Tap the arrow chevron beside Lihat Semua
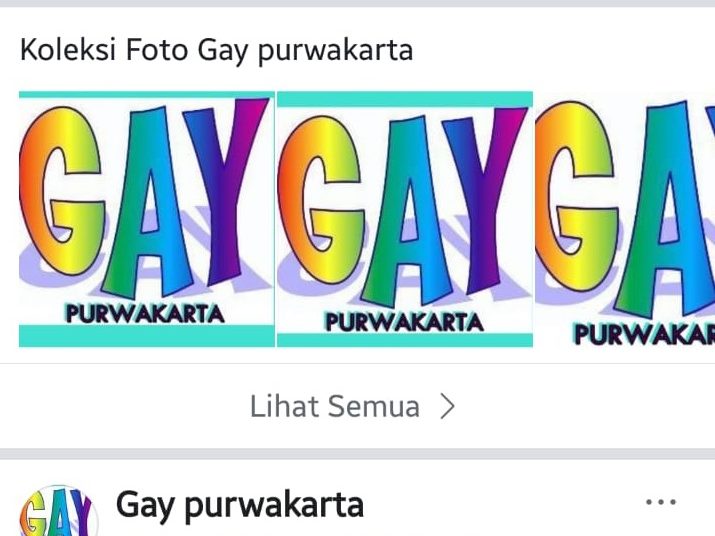 pyautogui.click(x=448, y=406)
